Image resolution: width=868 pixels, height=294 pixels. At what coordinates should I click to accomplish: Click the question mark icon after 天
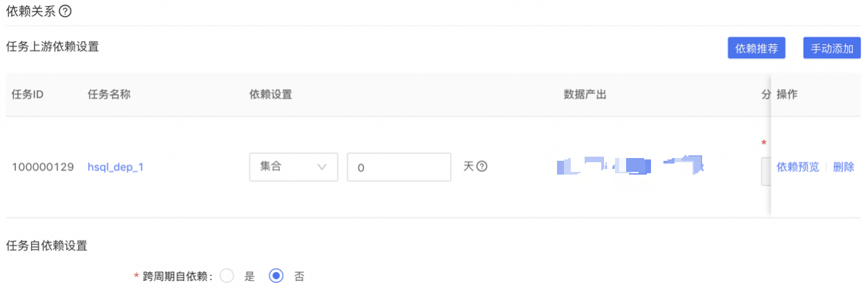point(482,166)
